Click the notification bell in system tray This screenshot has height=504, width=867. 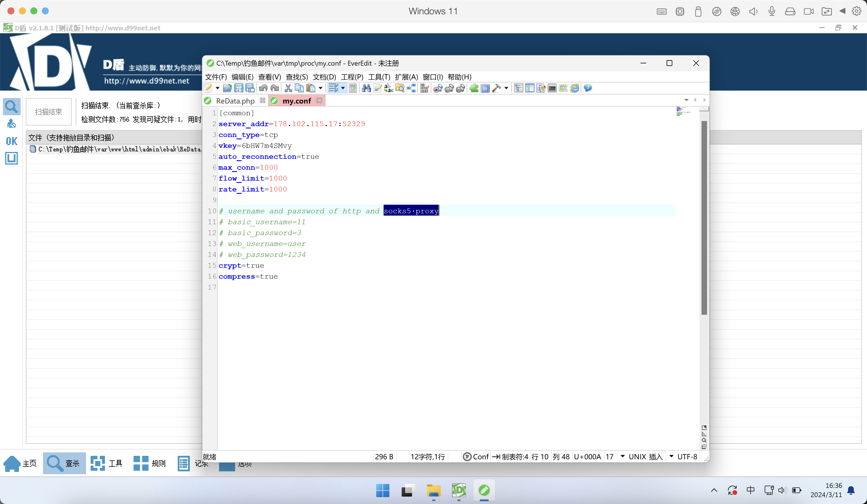851,490
